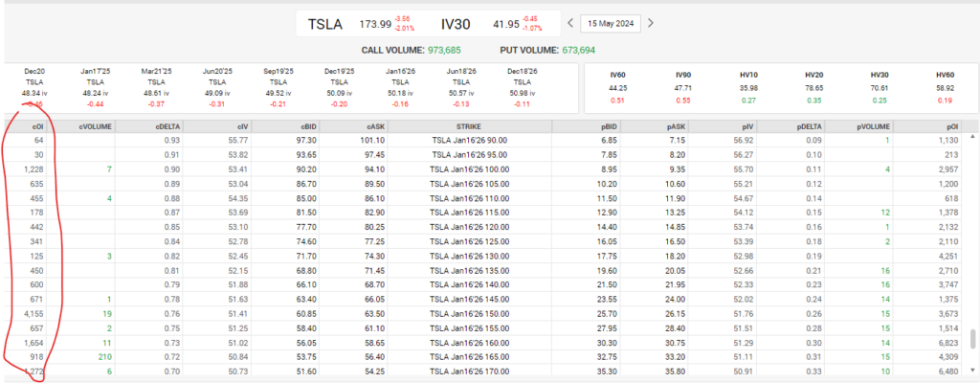Select strike TSLA Jan16'26 125.00
The height and width of the screenshot is (383, 980).
point(469,241)
